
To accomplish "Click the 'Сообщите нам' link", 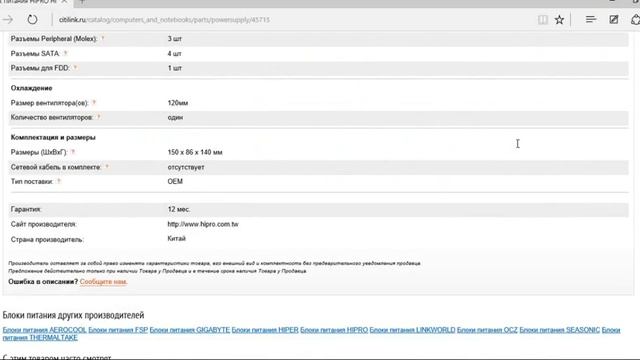I will [x=104, y=282].
